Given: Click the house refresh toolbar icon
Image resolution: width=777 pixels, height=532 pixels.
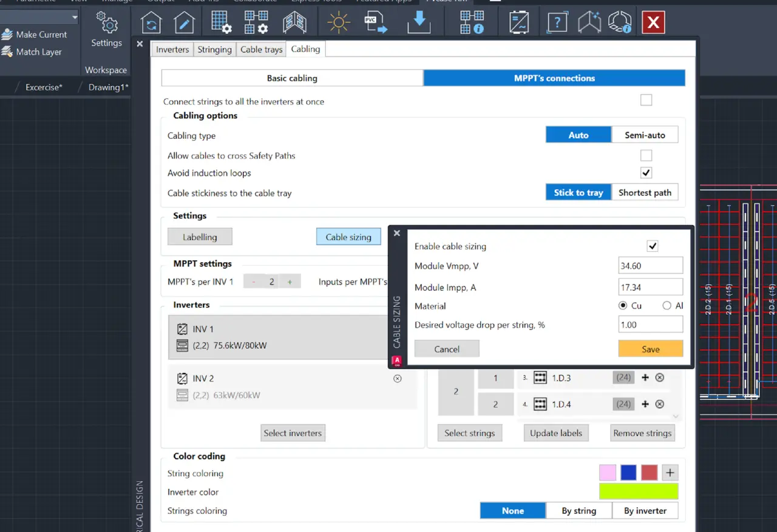Looking at the screenshot, I should pos(151,23).
